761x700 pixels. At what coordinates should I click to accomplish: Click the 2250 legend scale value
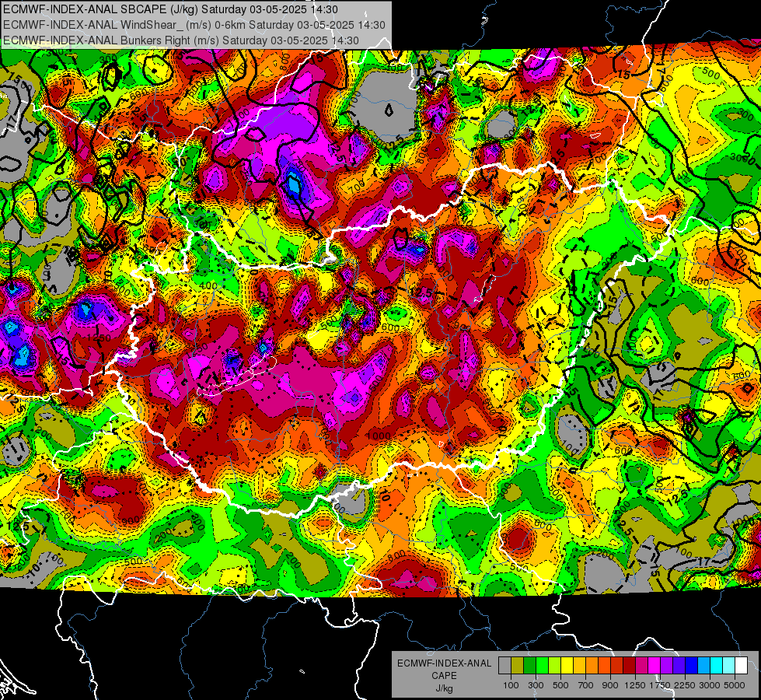point(685,685)
